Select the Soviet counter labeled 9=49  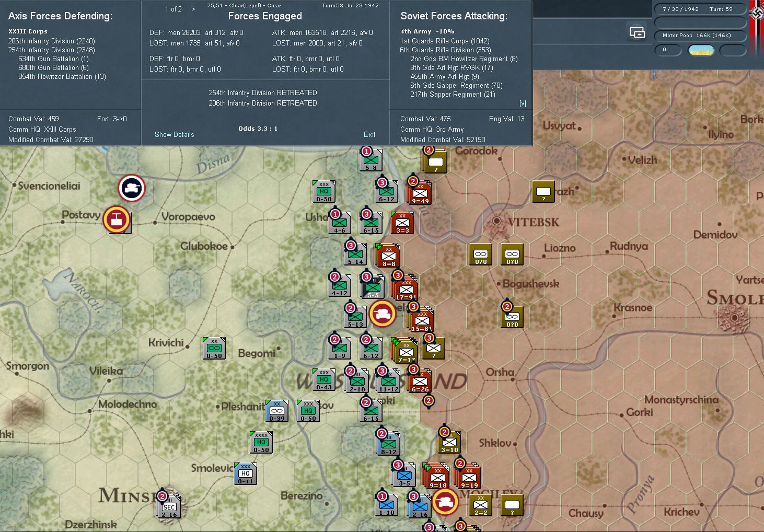coord(420,193)
